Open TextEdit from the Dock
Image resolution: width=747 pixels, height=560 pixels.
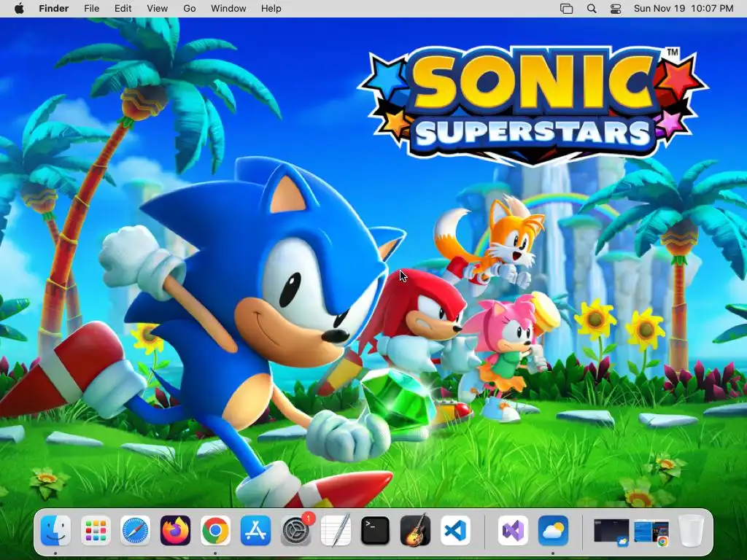(x=336, y=530)
